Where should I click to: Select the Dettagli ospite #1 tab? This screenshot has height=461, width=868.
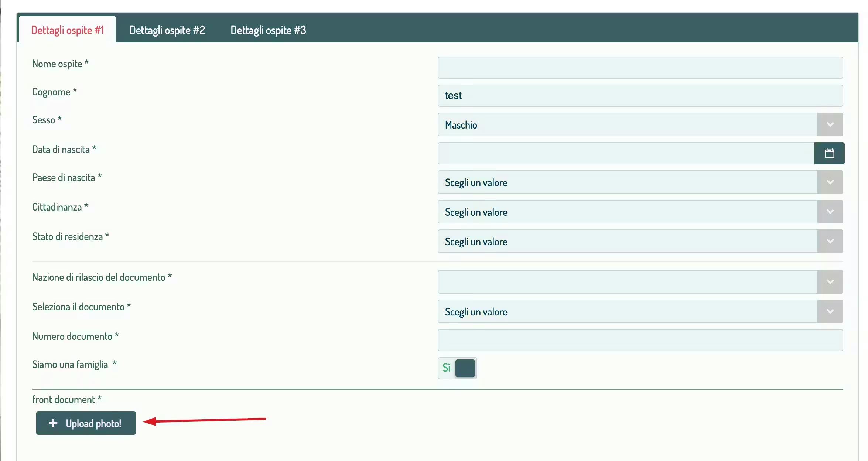coord(67,30)
